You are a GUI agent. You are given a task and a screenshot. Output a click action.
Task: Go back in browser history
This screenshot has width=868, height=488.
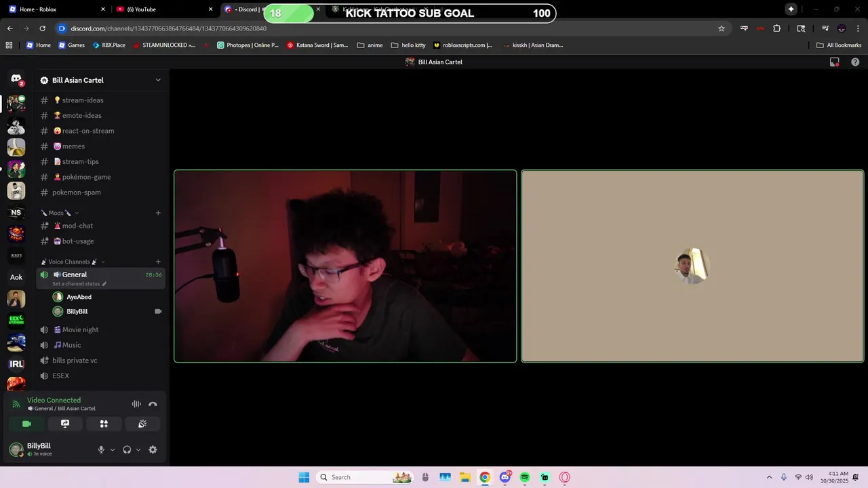coord(9,28)
